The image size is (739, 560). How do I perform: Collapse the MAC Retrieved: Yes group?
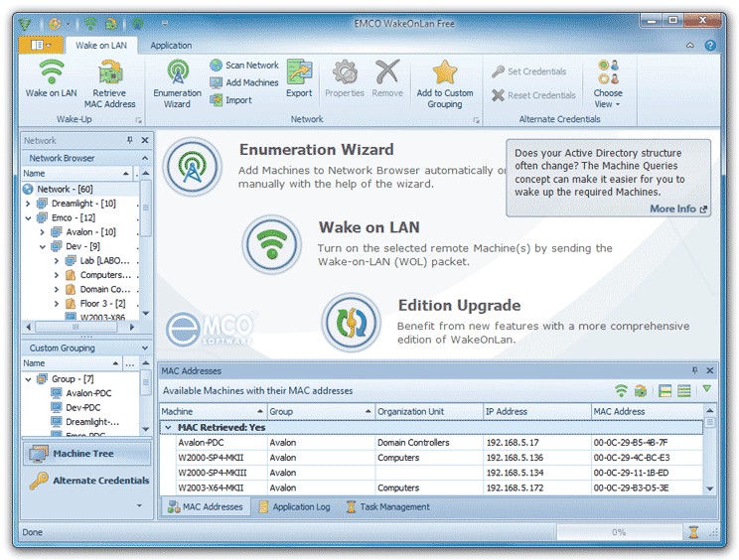[168, 427]
